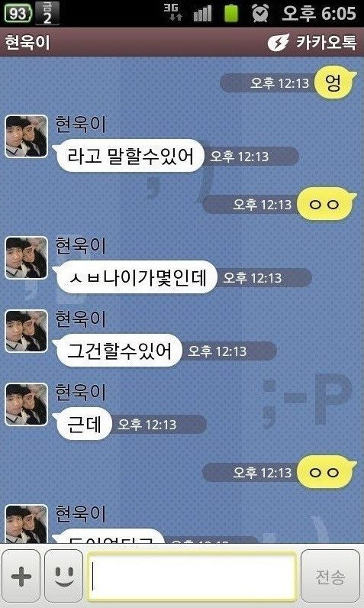Tap the KakaoTalk lightning logo icon
This screenshot has width=364, height=608.
278,42
